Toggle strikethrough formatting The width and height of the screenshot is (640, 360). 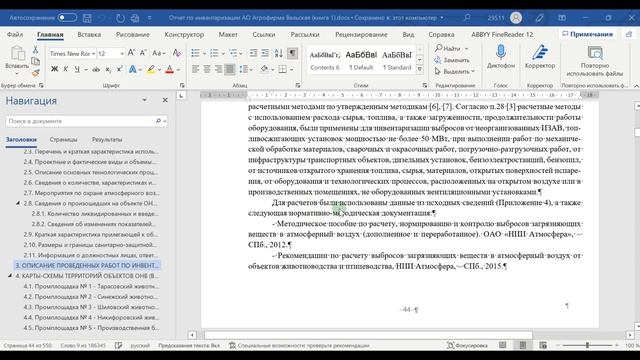tap(96, 69)
